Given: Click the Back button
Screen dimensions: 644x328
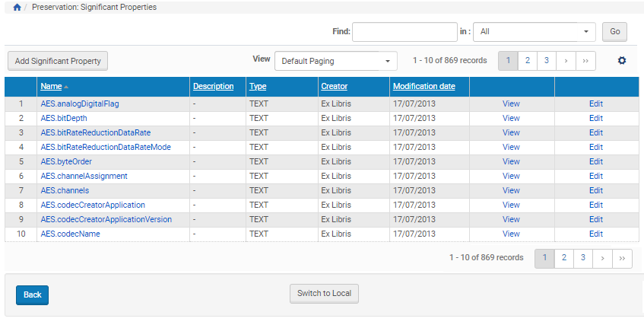Looking at the screenshot, I should point(32,295).
